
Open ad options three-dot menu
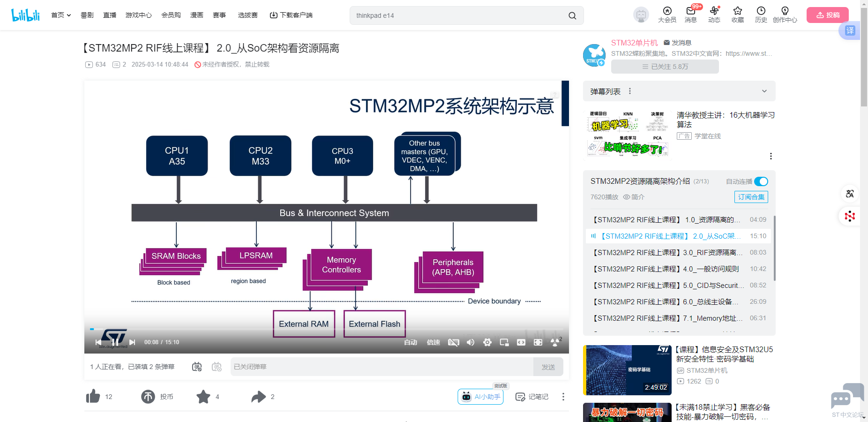point(771,156)
